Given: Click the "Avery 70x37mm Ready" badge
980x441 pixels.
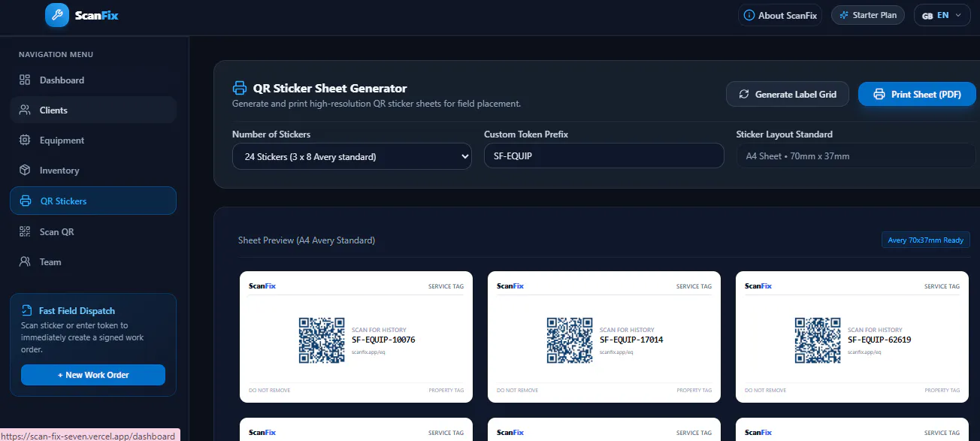Looking at the screenshot, I should [926, 240].
